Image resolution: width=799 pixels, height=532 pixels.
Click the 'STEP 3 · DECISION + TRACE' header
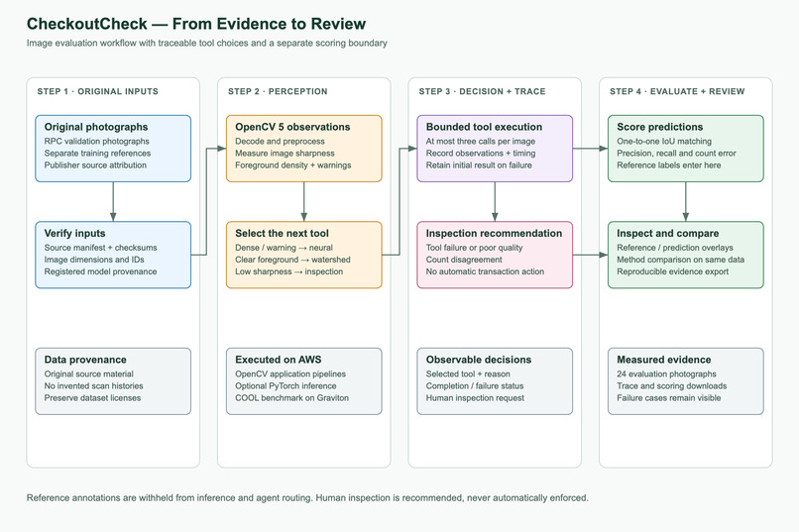[482, 91]
